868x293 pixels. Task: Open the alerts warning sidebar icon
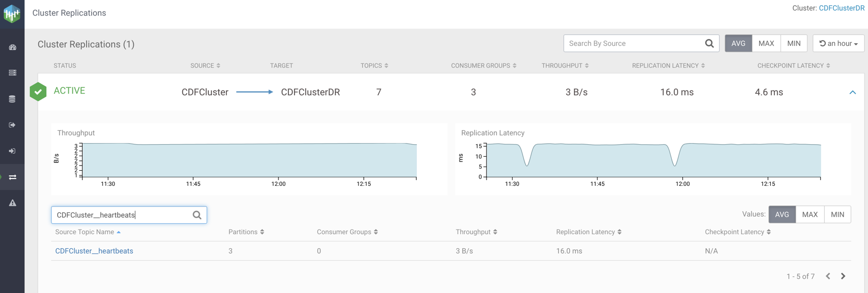[12, 203]
